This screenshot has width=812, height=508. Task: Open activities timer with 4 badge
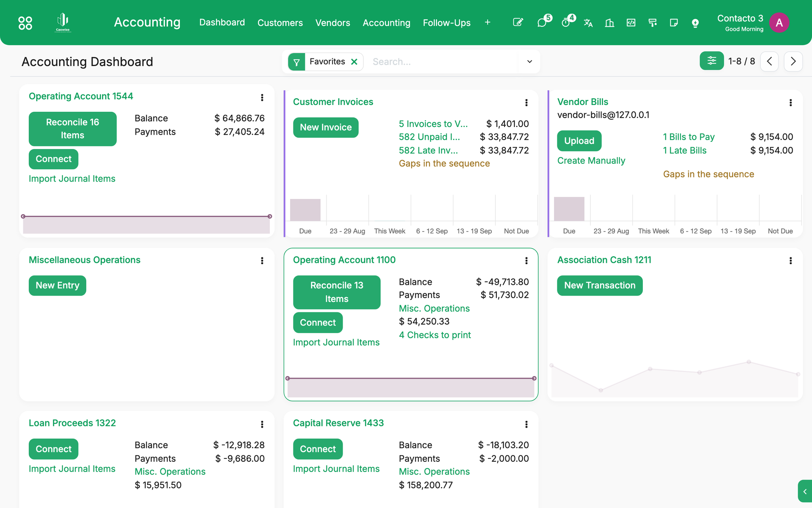(x=566, y=22)
